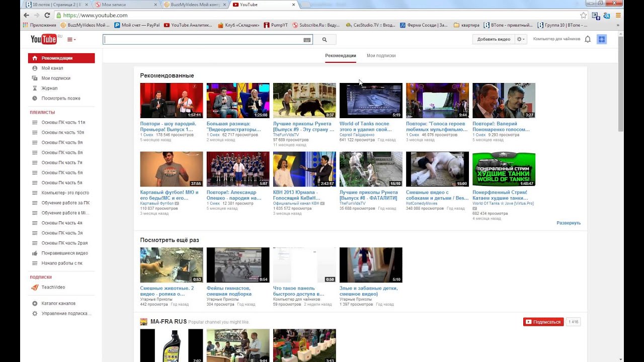Open Понравившиеся видео playlist

coord(64,253)
